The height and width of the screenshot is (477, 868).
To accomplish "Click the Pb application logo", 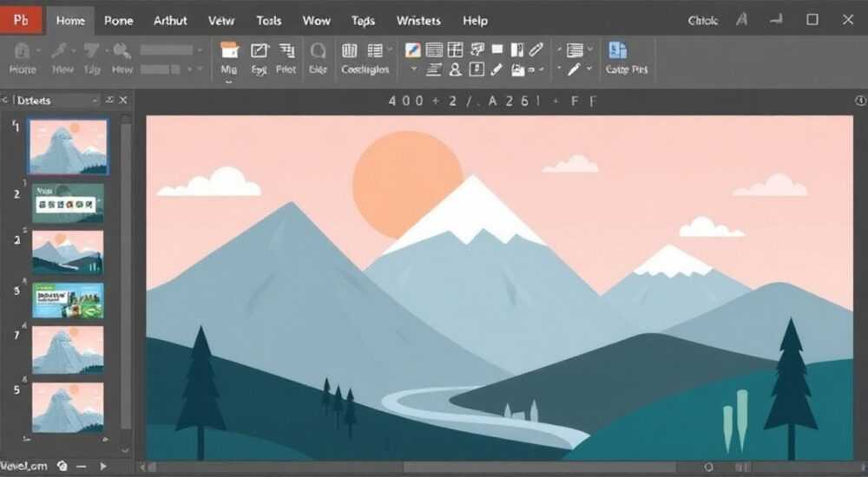I will pyautogui.click(x=21, y=21).
